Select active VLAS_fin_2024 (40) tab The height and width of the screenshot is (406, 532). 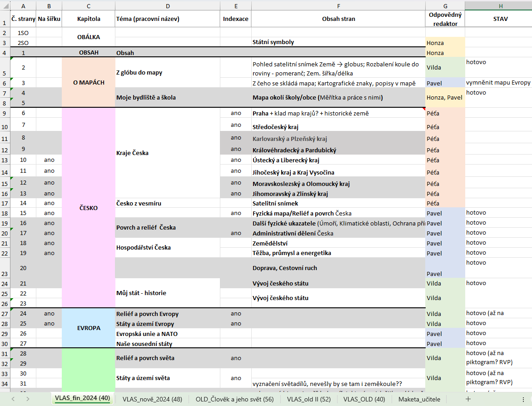82,398
